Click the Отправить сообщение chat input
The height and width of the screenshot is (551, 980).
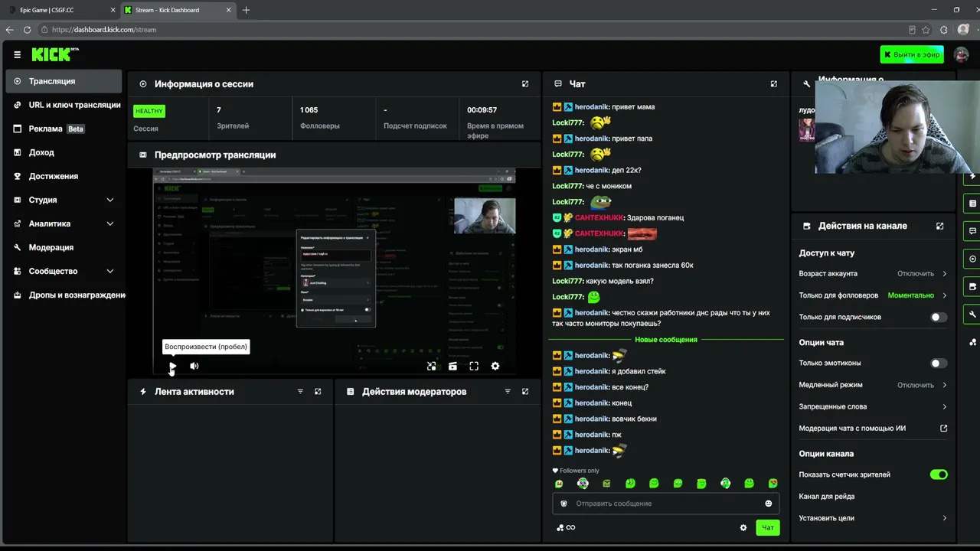[x=666, y=504]
